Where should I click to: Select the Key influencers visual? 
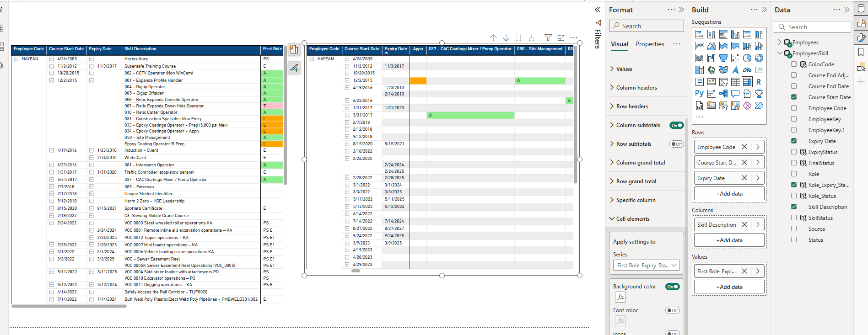click(x=712, y=94)
